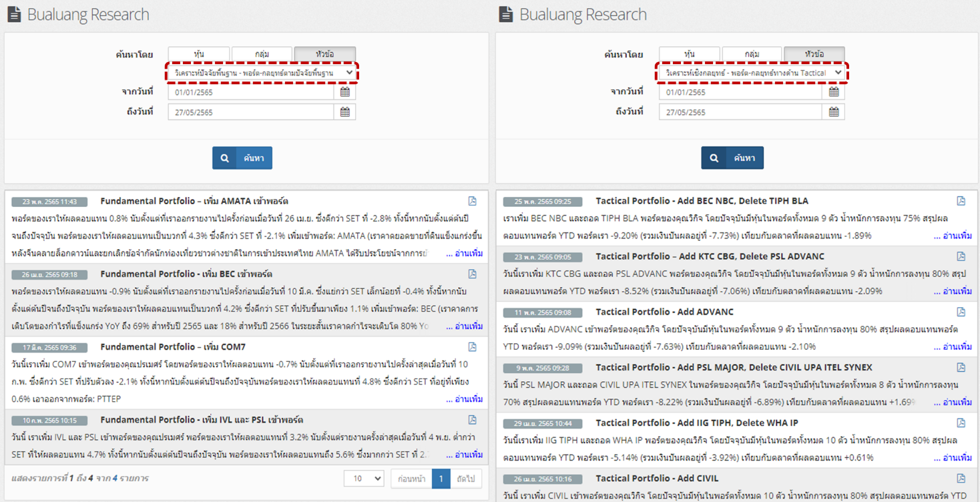This screenshot has height=502, width=980.
Task: Click the right panel start date input field
Action: pos(740,92)
